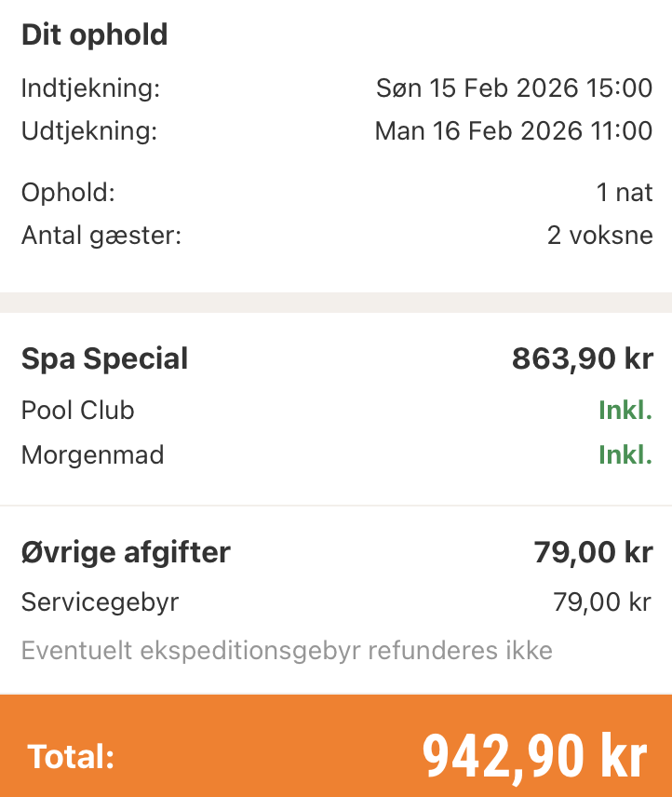Click the green Inkl. beside Morgenmad
This screenshot has height=797, width=672.
tap(625, 455)
